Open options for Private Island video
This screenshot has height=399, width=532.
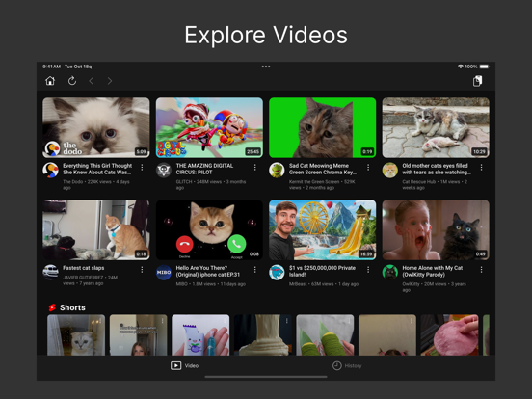(368, 270)
